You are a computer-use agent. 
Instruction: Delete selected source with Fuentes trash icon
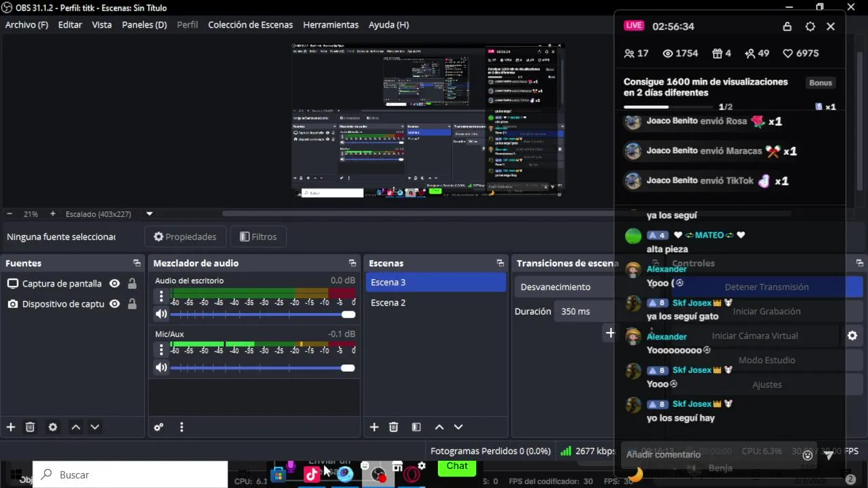pos(30,427)
